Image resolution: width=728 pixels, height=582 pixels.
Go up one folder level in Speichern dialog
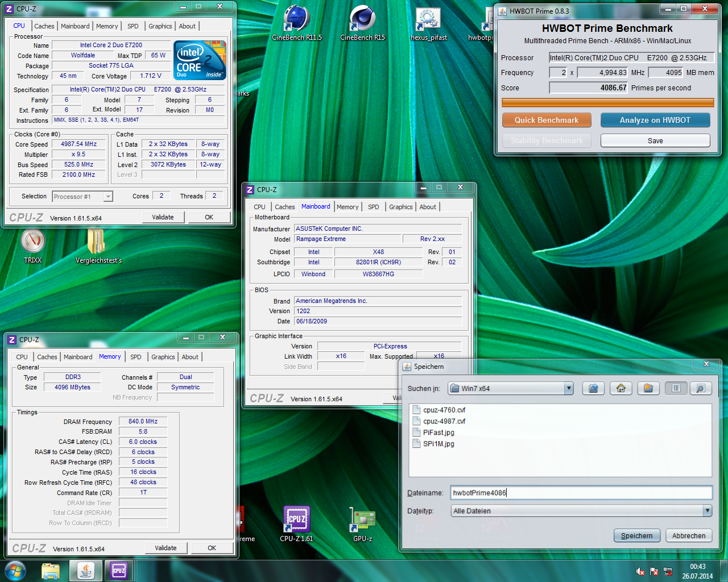tap(593, 388)
